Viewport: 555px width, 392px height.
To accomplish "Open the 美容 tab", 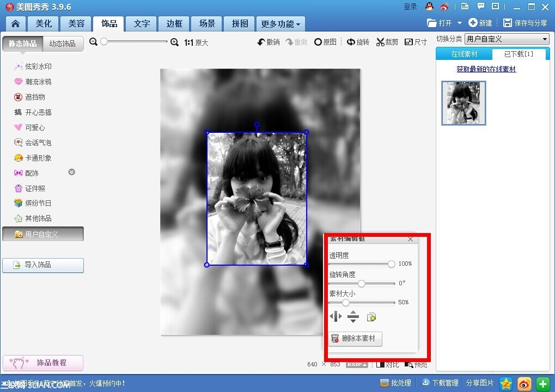I will pyautogui.click(x=76, y=24).
